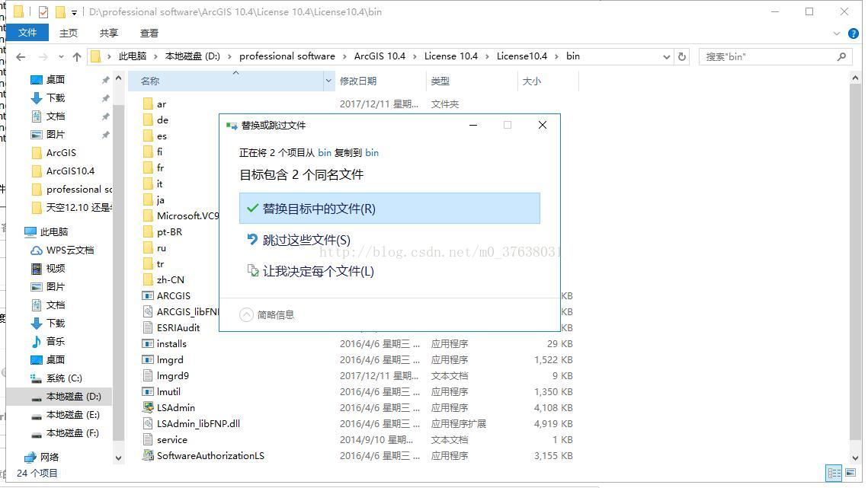The height and width of the screenshot is (488, 868).
Task: Go up one folder level arrow
Action: tap(77, 56)
